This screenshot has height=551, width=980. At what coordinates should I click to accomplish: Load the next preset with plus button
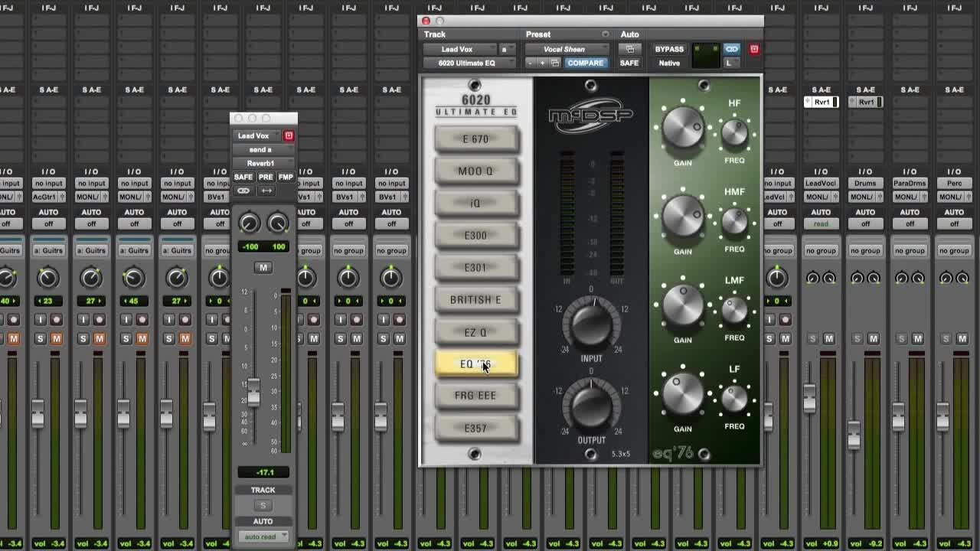542,63
